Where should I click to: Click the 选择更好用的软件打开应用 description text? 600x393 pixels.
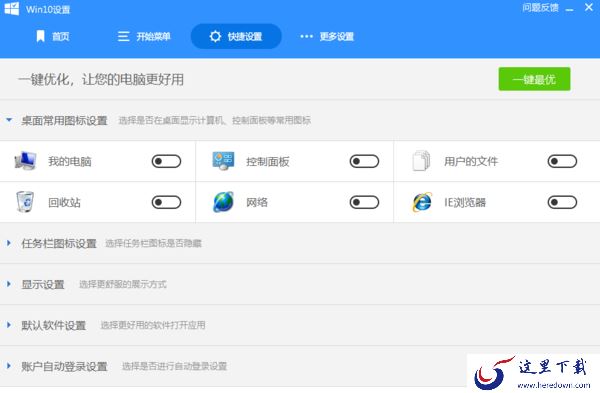point(153,325)
